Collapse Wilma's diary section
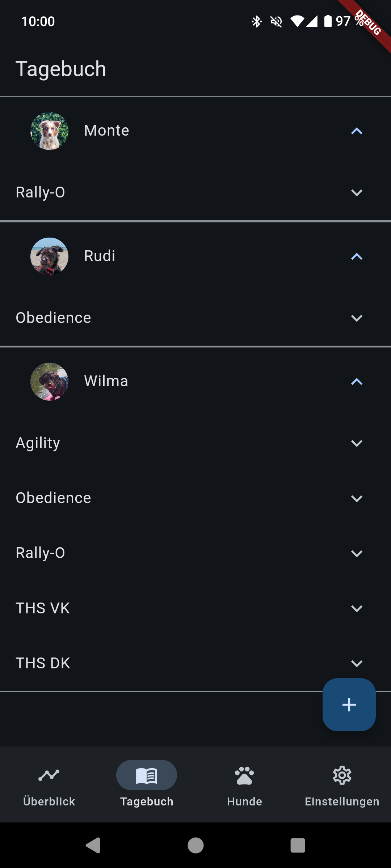Screen dimensions: 391x868 coord(357,382)
